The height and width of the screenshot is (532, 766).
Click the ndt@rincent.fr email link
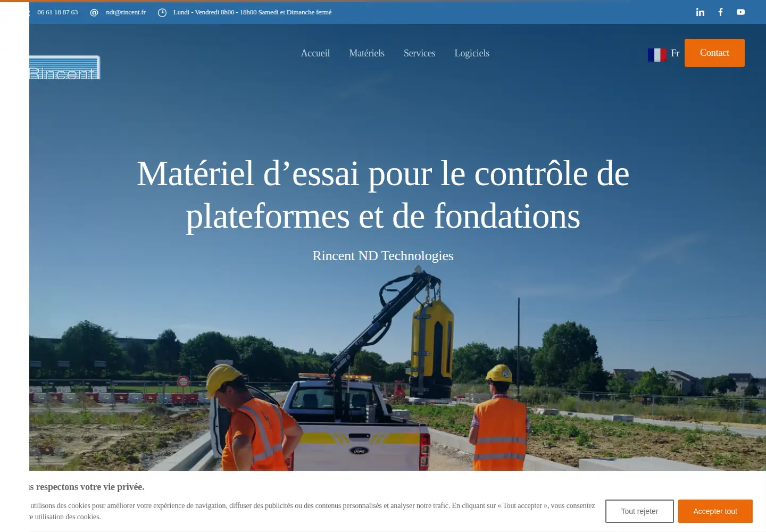click(126, 12)
